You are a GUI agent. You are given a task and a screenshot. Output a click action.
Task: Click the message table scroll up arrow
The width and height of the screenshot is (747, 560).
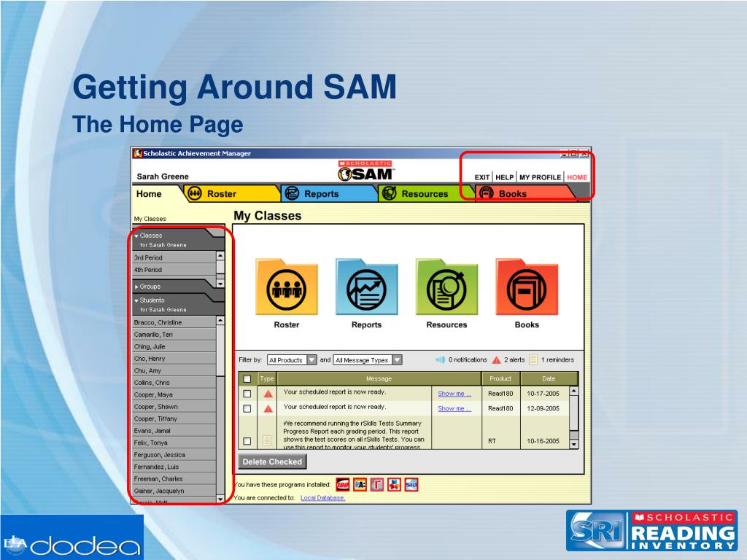574,391
